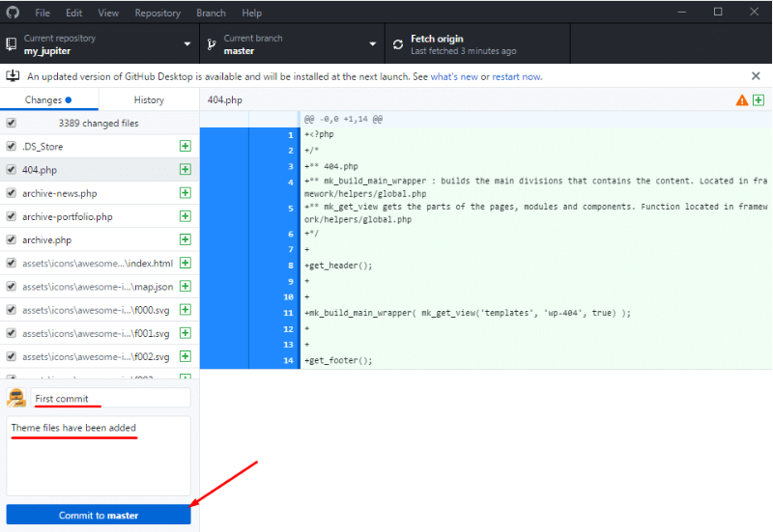This screenshot has width=773, height=532.
Task: Uncheck the archive-news.php checkbox
Action: click(11, 192)
